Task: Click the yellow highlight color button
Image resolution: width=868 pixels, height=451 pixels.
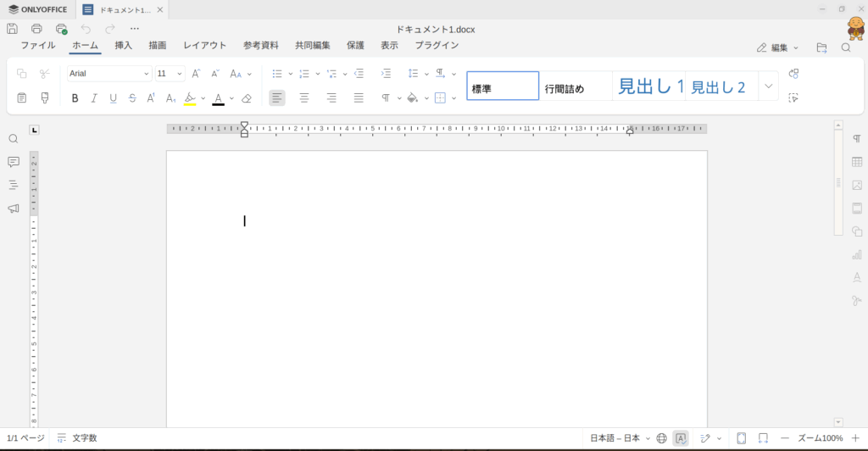Action: click(190, 98)
